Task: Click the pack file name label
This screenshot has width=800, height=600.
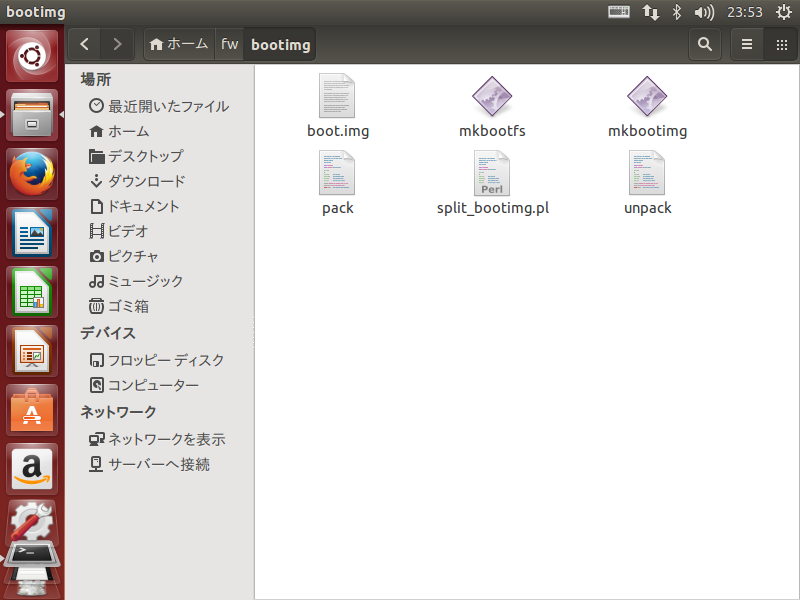Action: 337,208
